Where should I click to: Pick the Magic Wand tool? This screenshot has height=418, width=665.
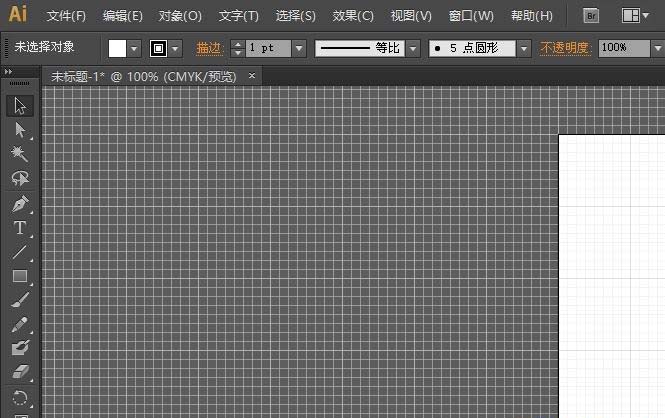(20, 154)
